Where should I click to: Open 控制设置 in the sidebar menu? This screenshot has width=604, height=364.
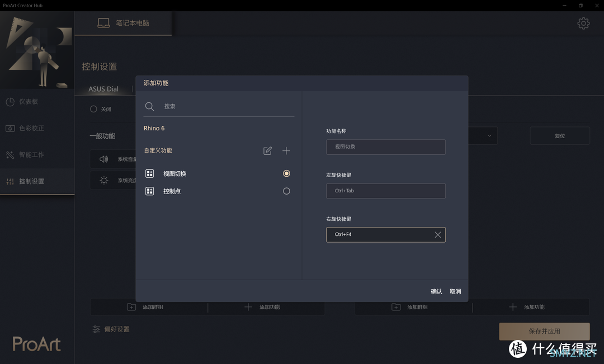[x=37, y=181]
